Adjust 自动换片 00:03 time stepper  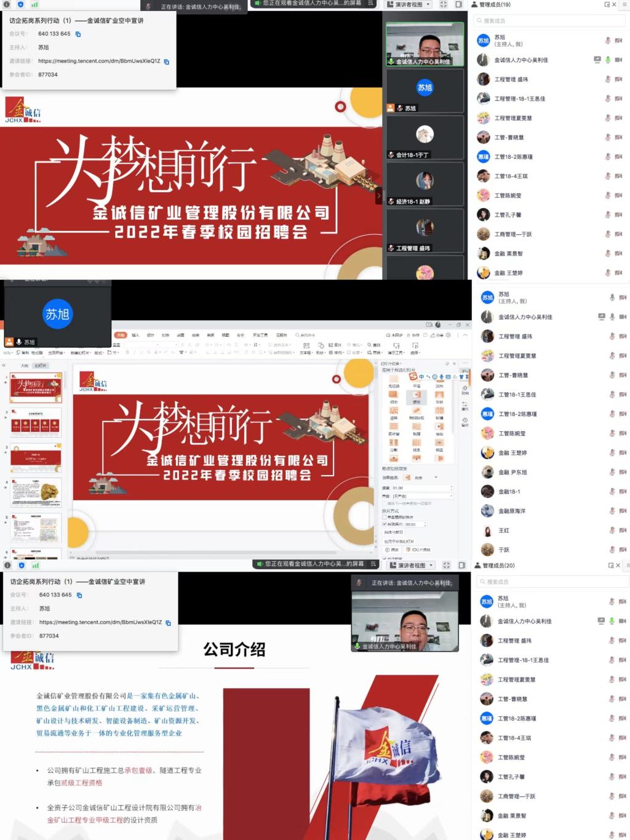(425, 524)
